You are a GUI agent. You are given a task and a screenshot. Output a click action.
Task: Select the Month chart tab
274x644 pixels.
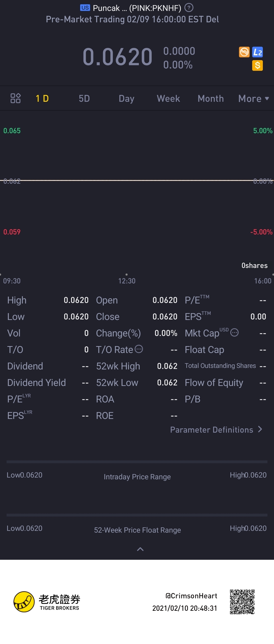coord(211,98)
